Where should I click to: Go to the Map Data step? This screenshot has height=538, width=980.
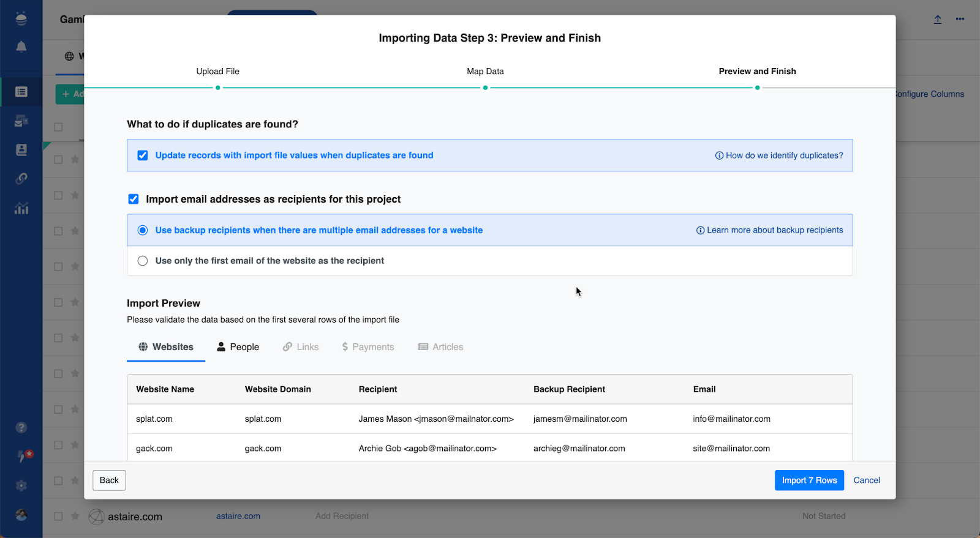tap(485, 72)
